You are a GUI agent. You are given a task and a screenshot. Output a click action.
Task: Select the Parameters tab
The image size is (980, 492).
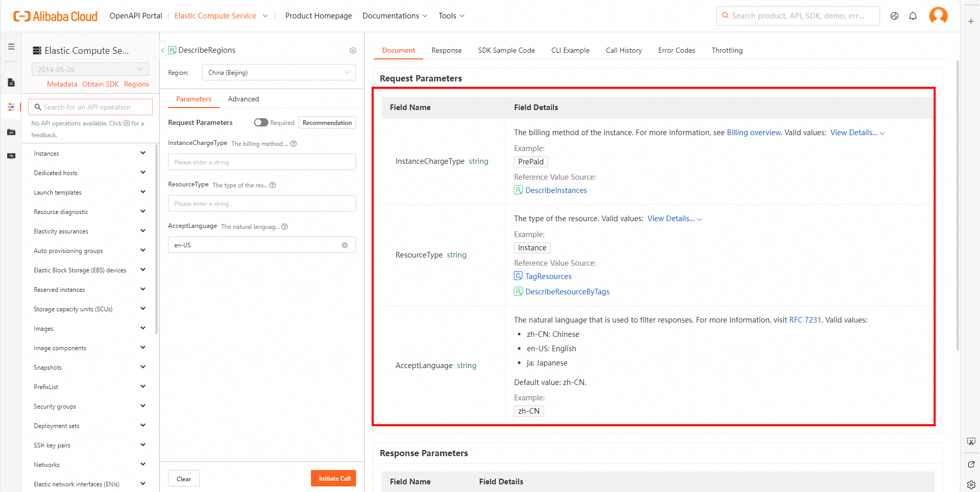click(x=194, y=99)
